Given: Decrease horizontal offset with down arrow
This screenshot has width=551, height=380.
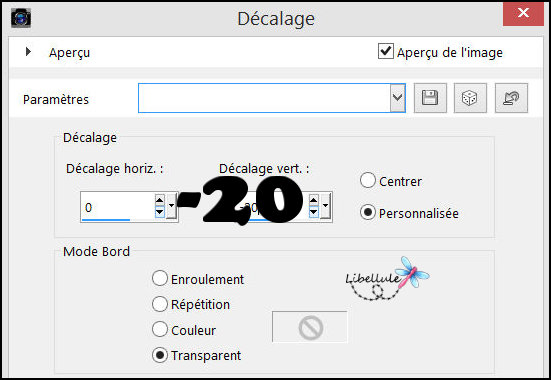Looking at the screenshot, I should click(160, 212).
